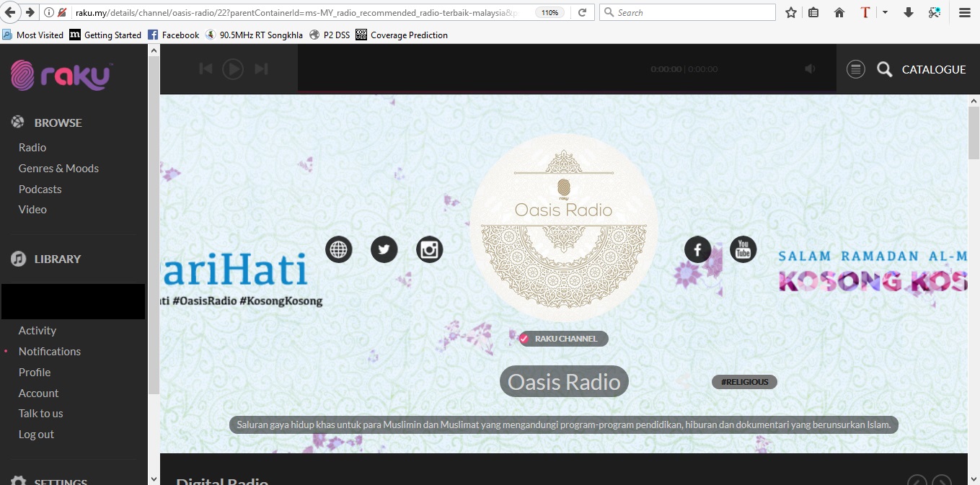Click the sidebar scrollbar down arrow
Viewport: 980px width, 485px height.
coord(154,479)
